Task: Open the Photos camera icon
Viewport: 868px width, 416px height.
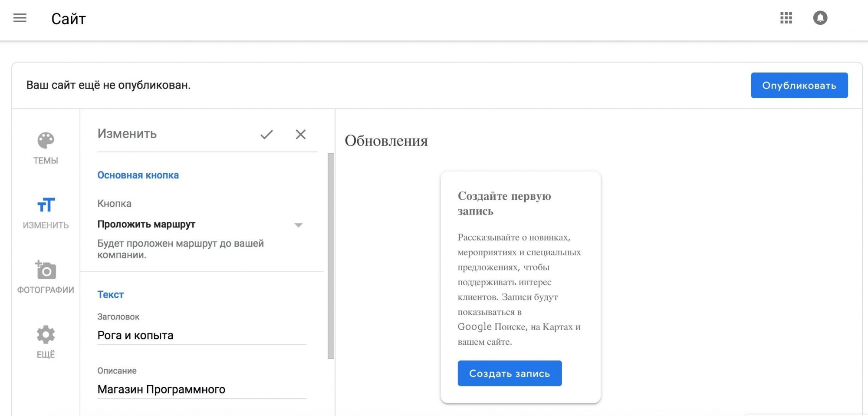Action: coord(46,270)
